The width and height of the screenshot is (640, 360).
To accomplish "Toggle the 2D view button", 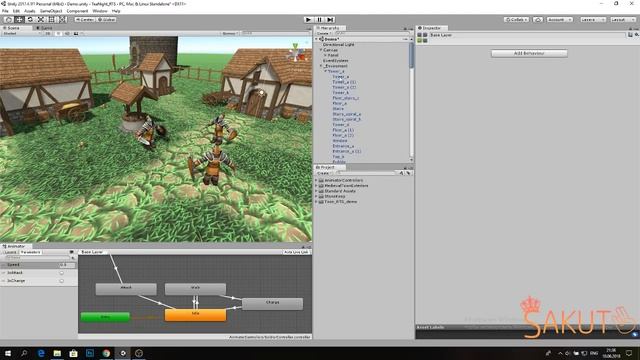I will (48, 33).
